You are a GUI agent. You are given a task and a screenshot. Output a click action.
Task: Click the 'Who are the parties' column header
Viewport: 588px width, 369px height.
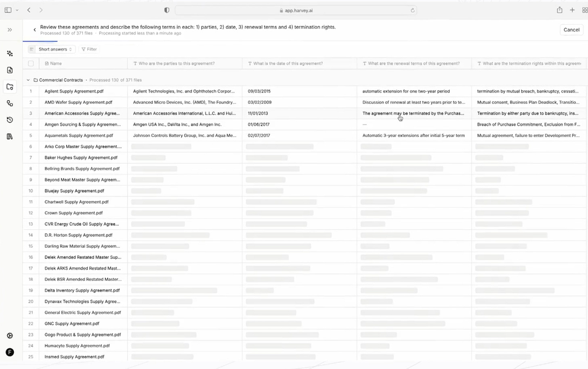point(185,63)
